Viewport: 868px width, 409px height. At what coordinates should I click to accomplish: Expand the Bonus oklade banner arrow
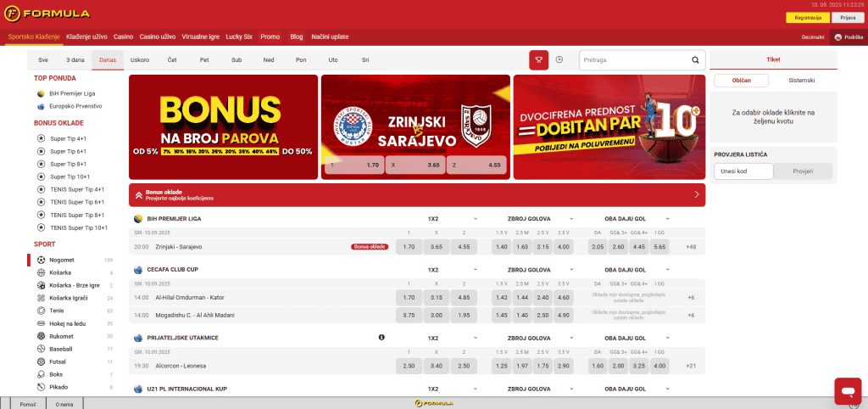[697, 195]
